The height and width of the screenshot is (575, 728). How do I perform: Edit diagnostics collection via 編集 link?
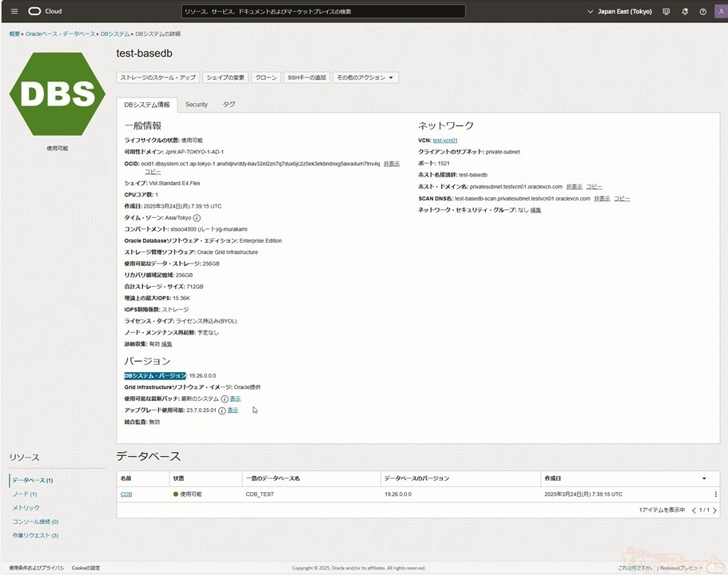point(167,344)
